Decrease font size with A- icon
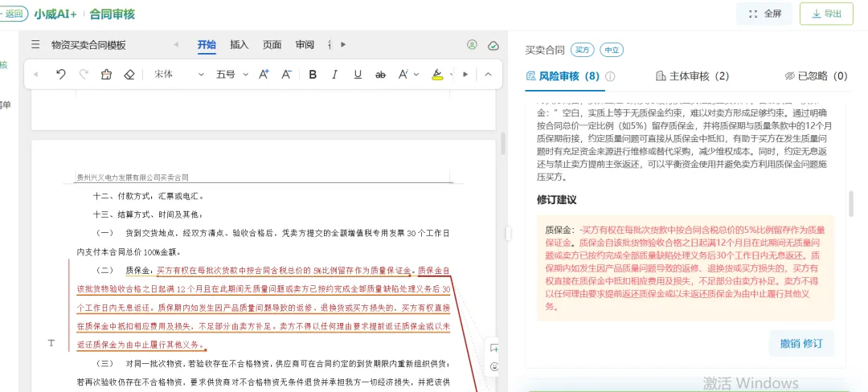The image size is (868, 392). (286, 74)
